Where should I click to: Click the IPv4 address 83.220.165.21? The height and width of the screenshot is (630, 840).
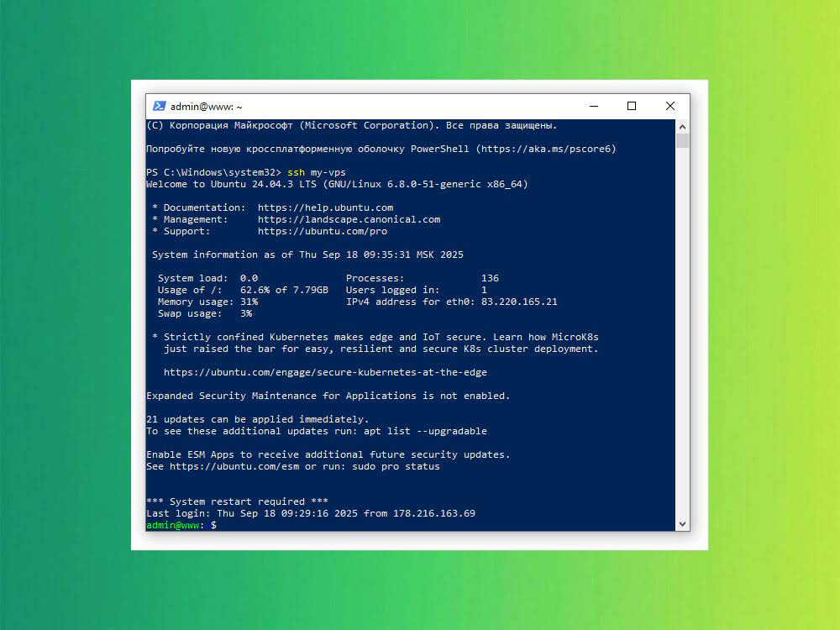(519, 302)
